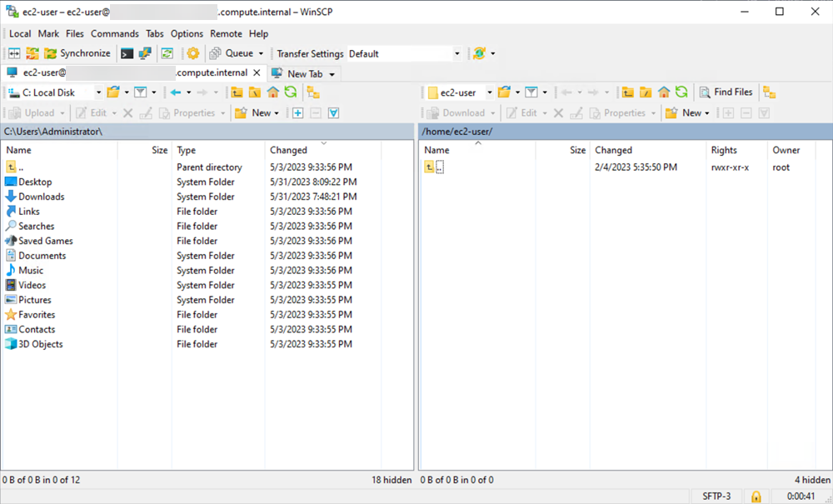Open the Tabs menu
Viewport: 833px width, 504px height.
[155, 33]
